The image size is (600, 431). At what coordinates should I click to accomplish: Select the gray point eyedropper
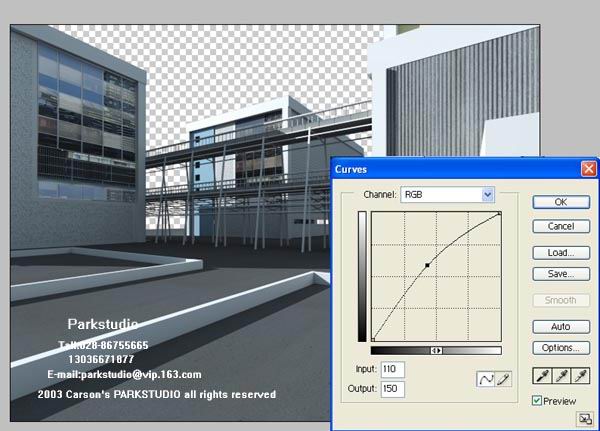(561, 376)
